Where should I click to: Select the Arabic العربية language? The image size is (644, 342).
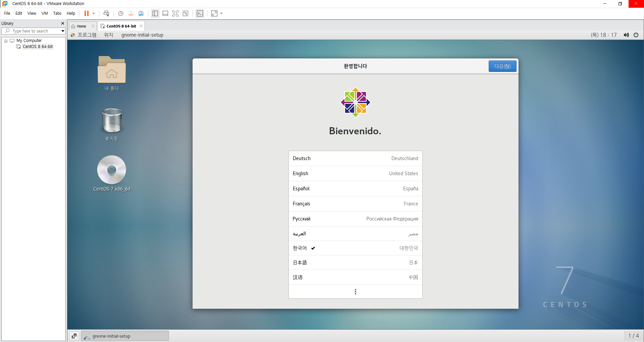(355, 234)
